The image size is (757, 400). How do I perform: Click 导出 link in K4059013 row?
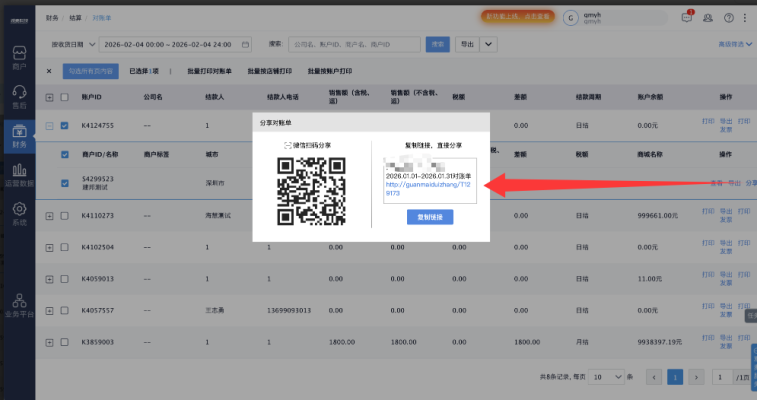click(x=726, y=275)
